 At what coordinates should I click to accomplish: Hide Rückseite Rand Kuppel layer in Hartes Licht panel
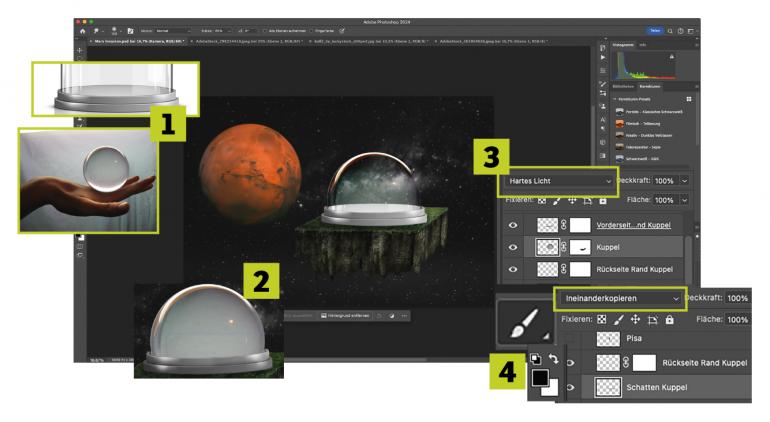513,269
